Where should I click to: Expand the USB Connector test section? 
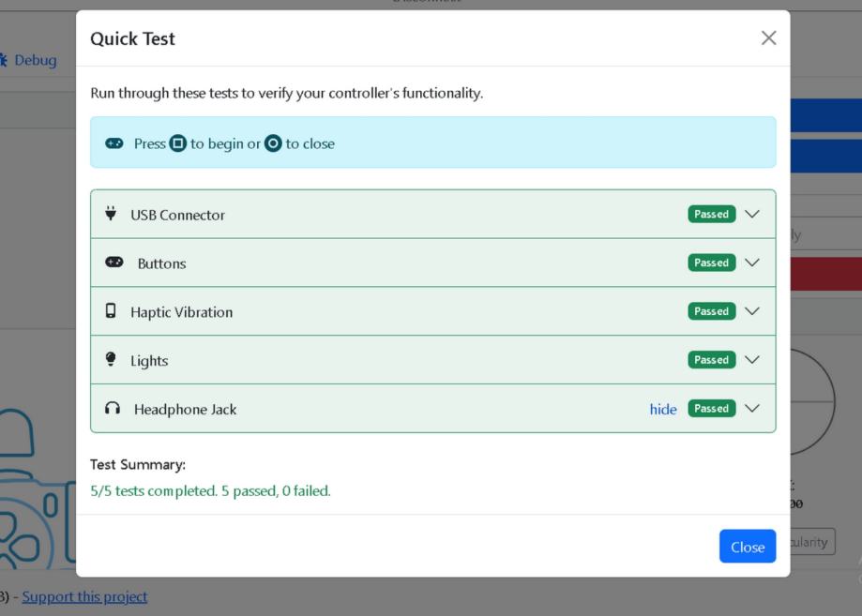tap(751, 214)
